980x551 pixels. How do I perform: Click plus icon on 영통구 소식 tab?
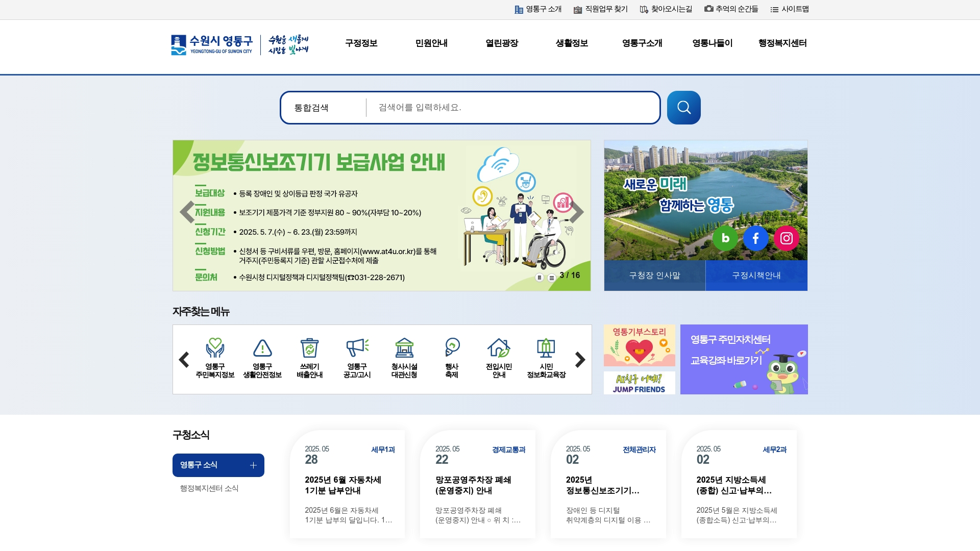point(253,465)
